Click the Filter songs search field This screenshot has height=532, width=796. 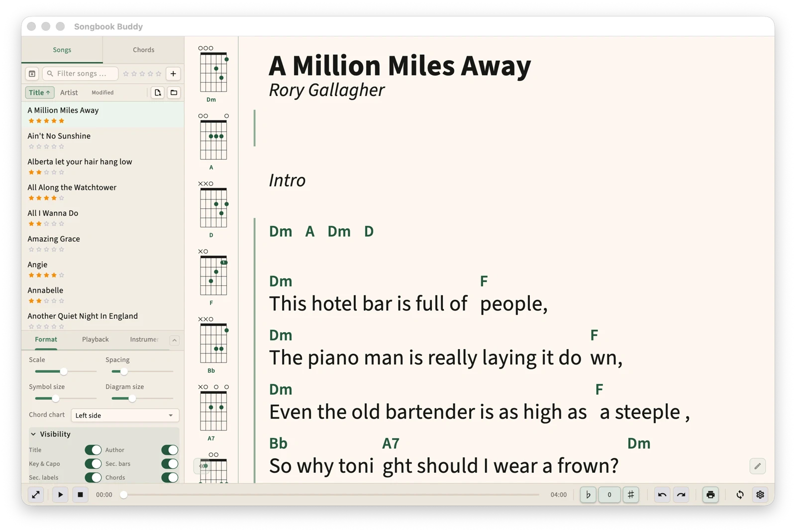point(81,74)
